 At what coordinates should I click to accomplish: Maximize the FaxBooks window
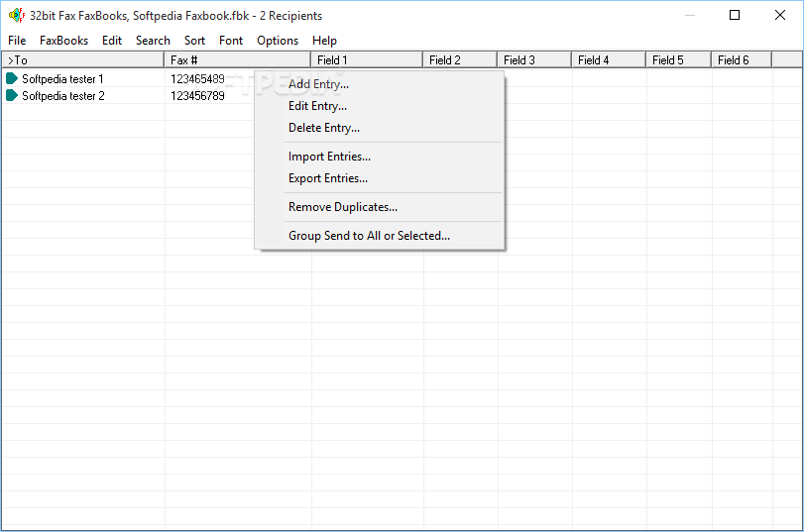735,15
